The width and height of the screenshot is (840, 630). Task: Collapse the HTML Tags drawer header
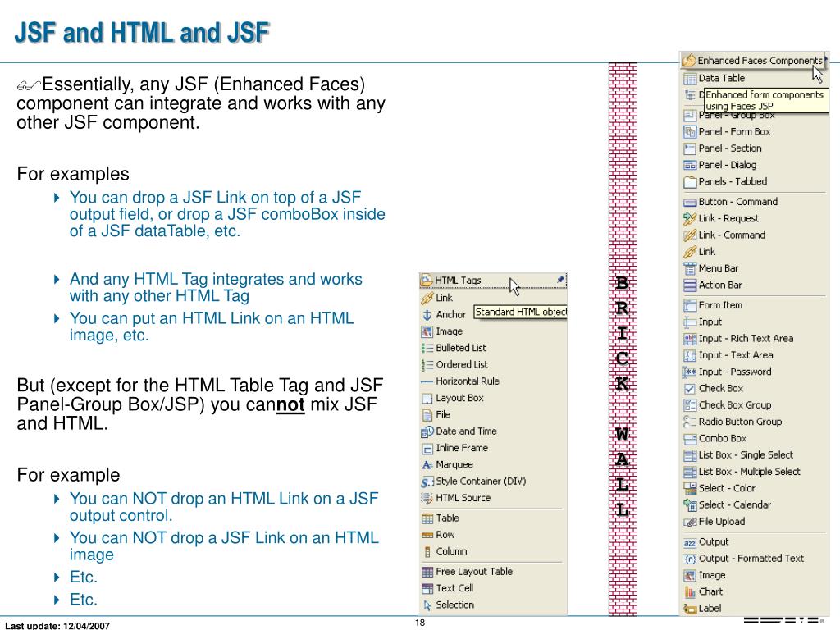[x=493, y=281]
